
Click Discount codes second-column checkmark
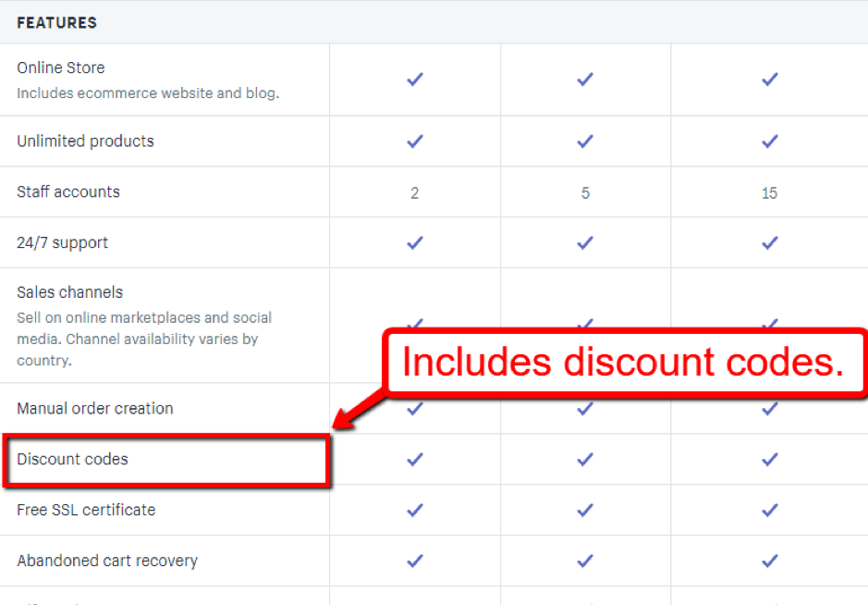pyautogui.click(x=585, y=459)
